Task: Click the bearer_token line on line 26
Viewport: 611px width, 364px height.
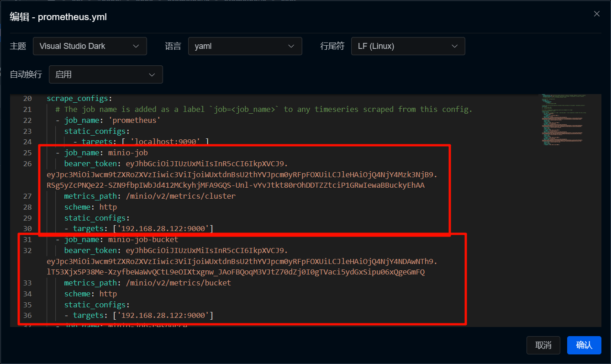Action: pyautogui.click(x=176, y=164)
